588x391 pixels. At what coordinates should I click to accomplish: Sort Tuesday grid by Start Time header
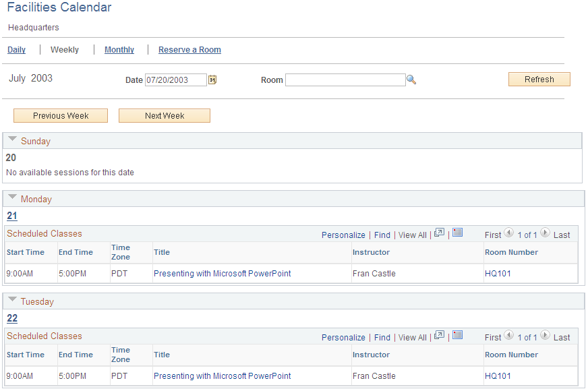click(x=26, y=355)
